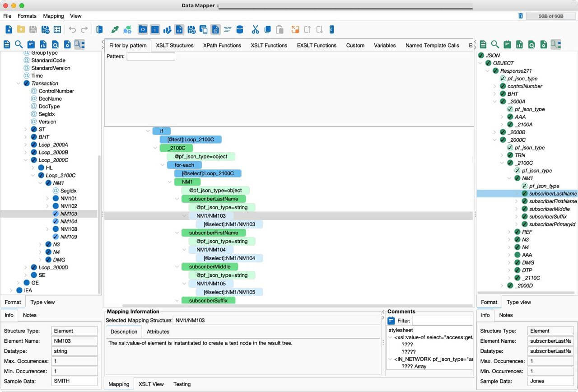Click the undo arrow in toolbar
The width and height of the screenshot is (578, 392).
72,29
